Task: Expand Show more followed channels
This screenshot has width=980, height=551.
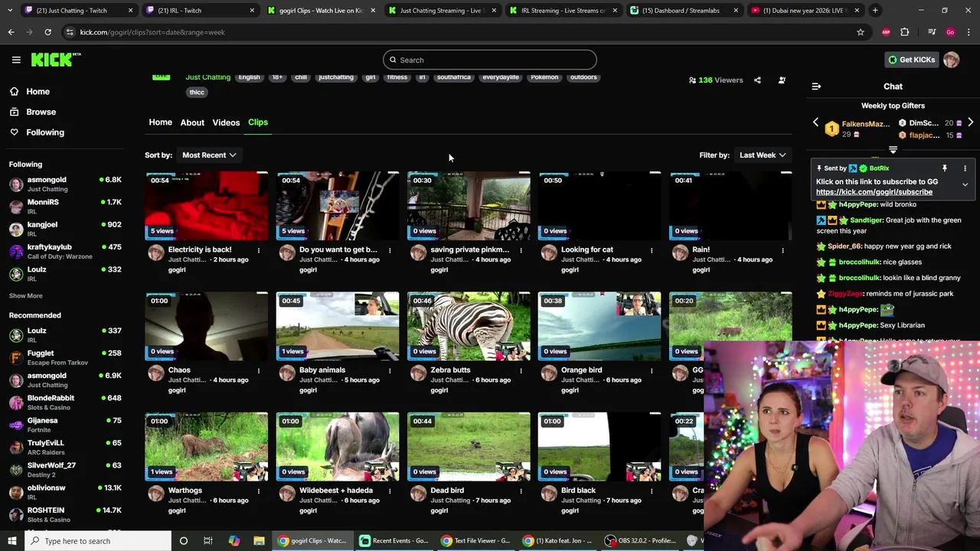Action: point(26,296)
